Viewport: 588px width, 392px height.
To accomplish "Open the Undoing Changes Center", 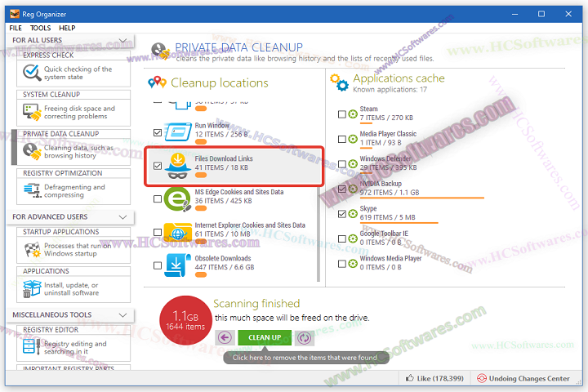I will click(x=525, y=378).
